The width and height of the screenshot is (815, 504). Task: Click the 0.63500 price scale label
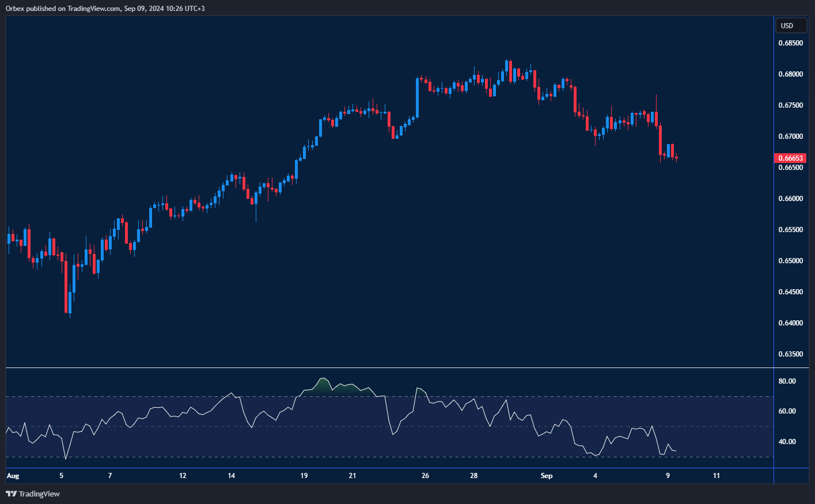pyautogui.click(x=790, y=354)
